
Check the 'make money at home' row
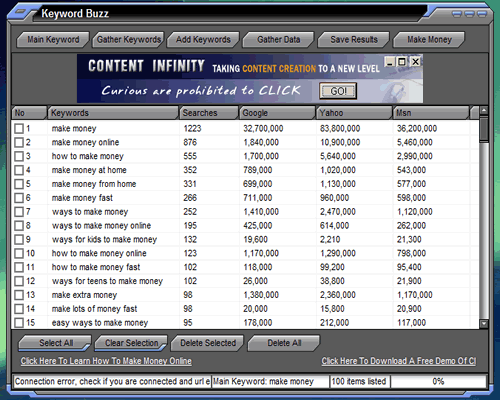pos(19,170)
